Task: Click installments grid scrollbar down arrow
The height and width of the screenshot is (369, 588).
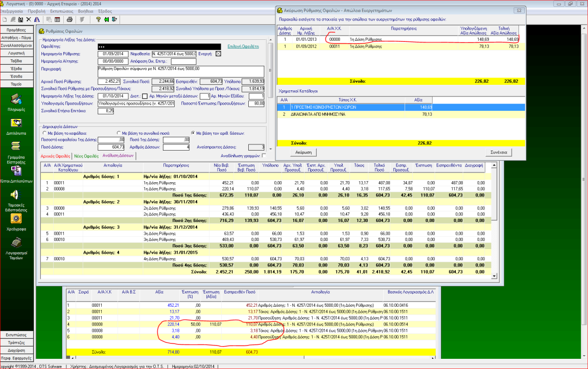Action: pyautogui.click(x=494, y=276)
